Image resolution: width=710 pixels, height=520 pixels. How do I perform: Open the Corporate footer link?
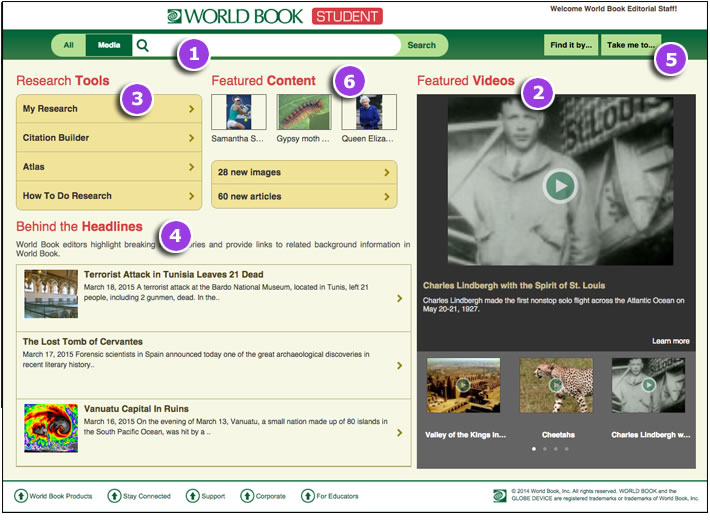pyautogui.click(x=271, y=496)
